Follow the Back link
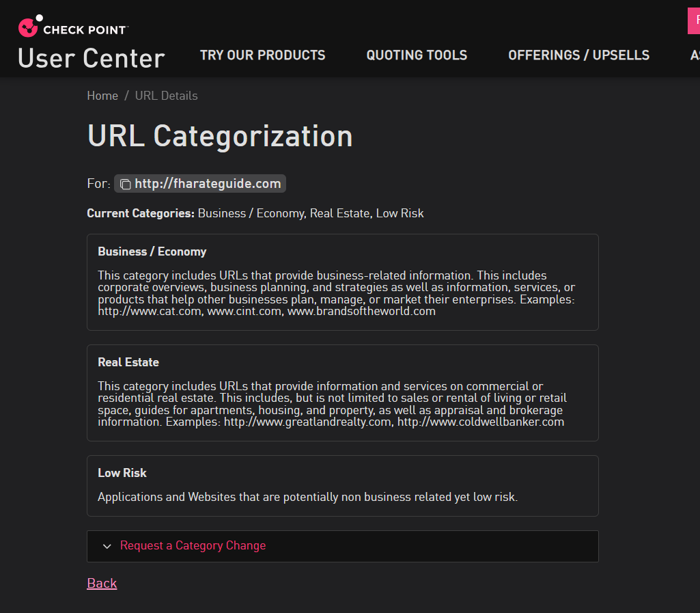The image size is (700, 613). pos(102,583)
